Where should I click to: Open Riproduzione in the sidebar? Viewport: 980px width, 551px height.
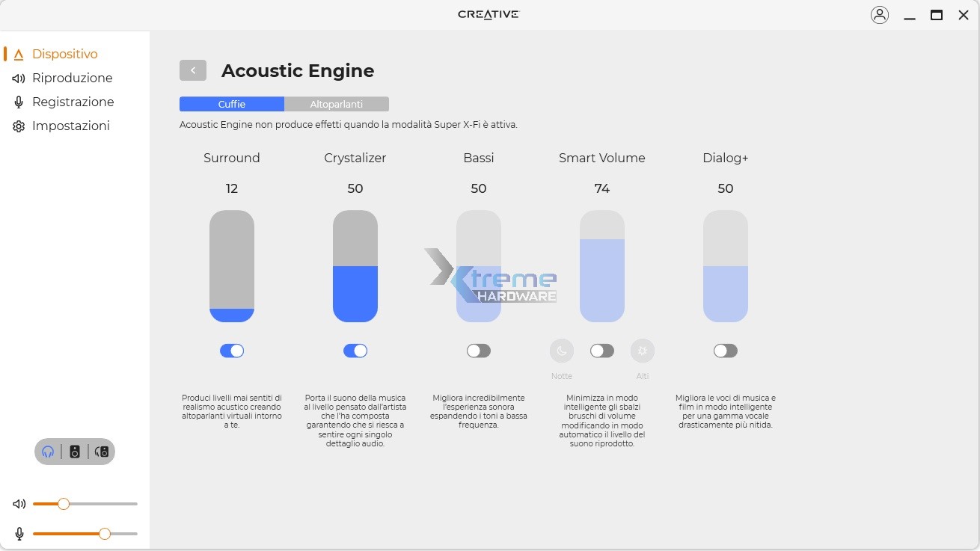[72, 78]
